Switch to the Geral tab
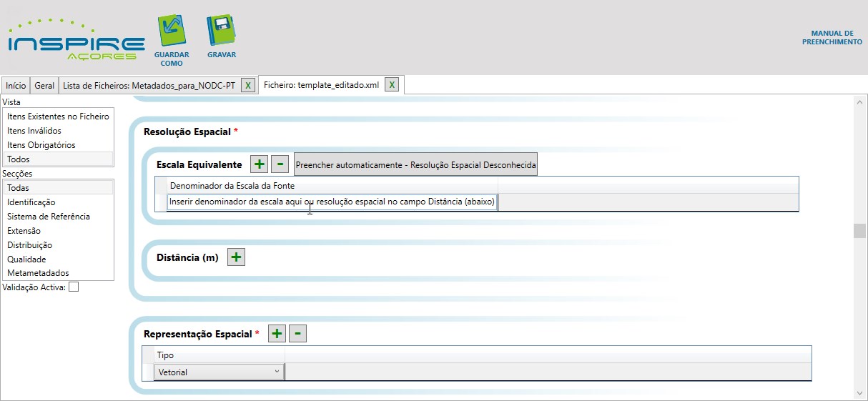The image size is (868, 401). (44, 86)
